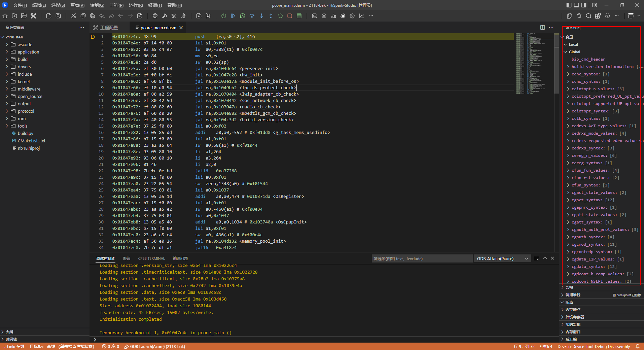Toggle the bottom panel layout button

point(576,5)
